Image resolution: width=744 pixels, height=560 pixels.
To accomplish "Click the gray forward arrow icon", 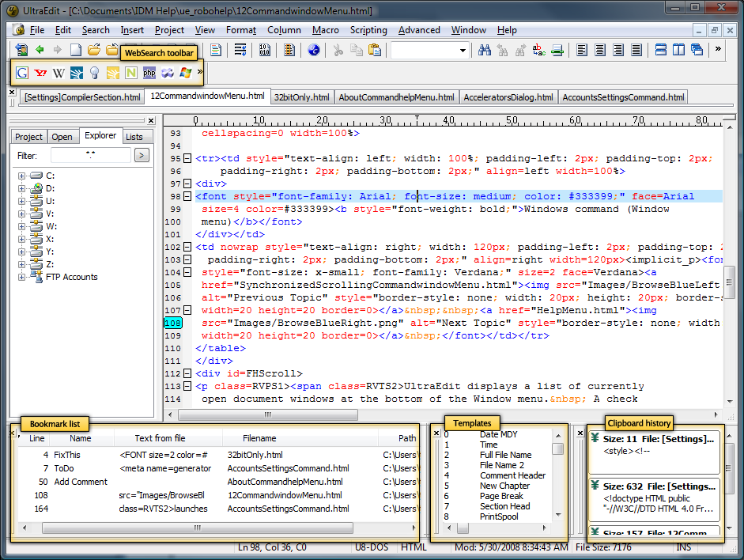I will [x=58, y=49].
